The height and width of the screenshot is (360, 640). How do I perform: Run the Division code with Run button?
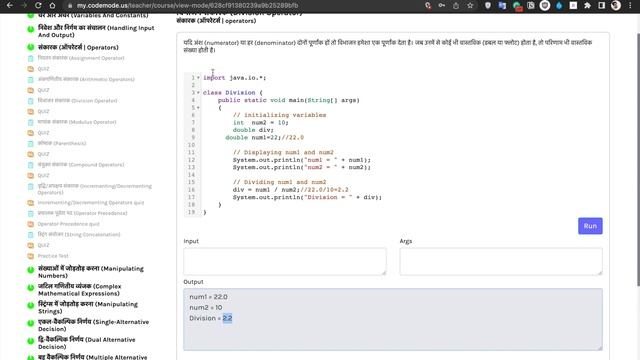click(590, 226)
